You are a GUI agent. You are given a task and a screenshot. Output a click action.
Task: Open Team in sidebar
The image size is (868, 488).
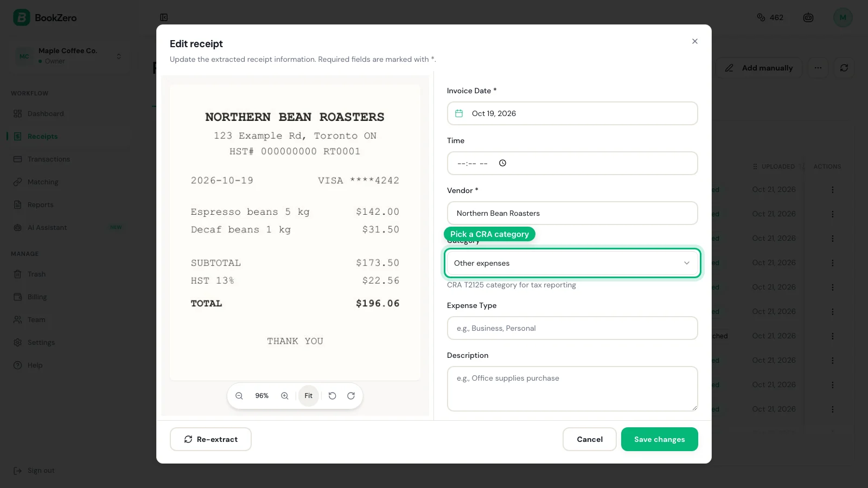tap(71, 320)
